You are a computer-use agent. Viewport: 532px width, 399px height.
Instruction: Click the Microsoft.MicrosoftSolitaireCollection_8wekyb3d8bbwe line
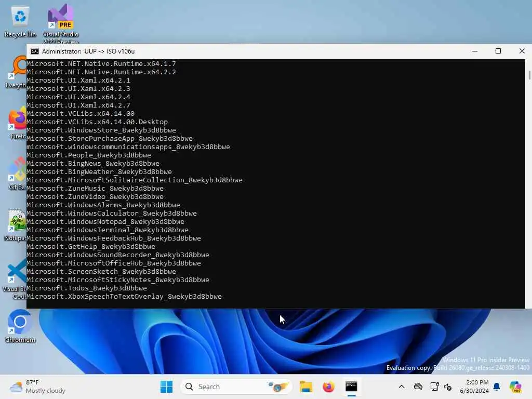135,180
